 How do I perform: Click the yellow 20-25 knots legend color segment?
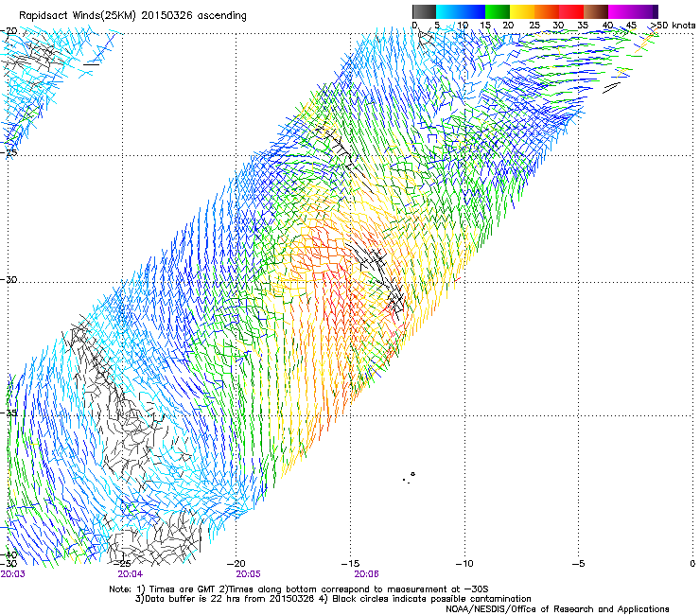522,11
